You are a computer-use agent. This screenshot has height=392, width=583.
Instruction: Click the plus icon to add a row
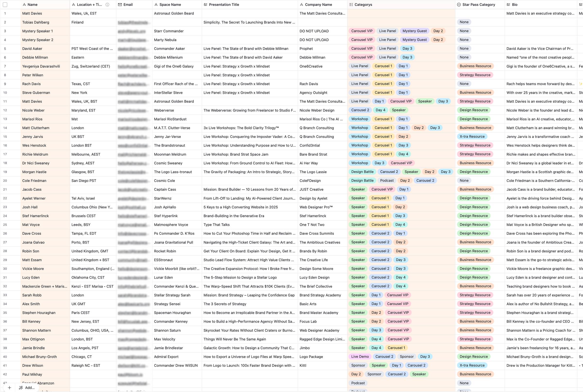pos(9,388)
